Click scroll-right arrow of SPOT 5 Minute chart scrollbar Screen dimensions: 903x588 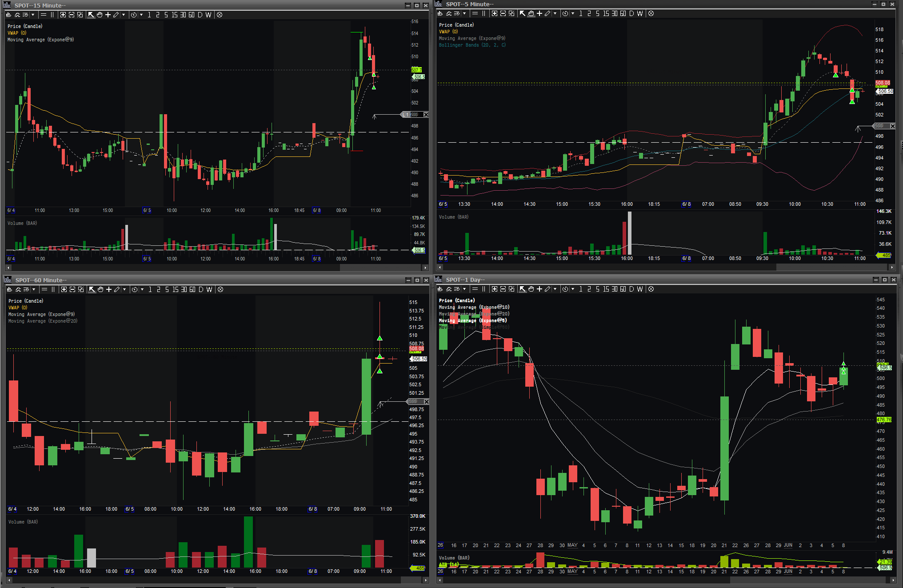coord(891,267)
